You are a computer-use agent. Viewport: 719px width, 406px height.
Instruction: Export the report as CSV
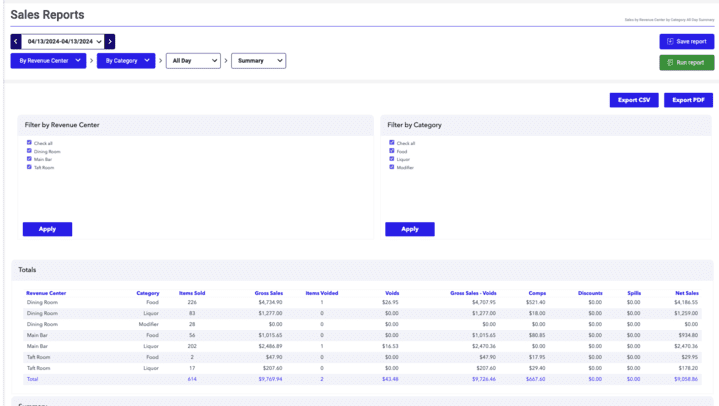click(x=634, y=100)
